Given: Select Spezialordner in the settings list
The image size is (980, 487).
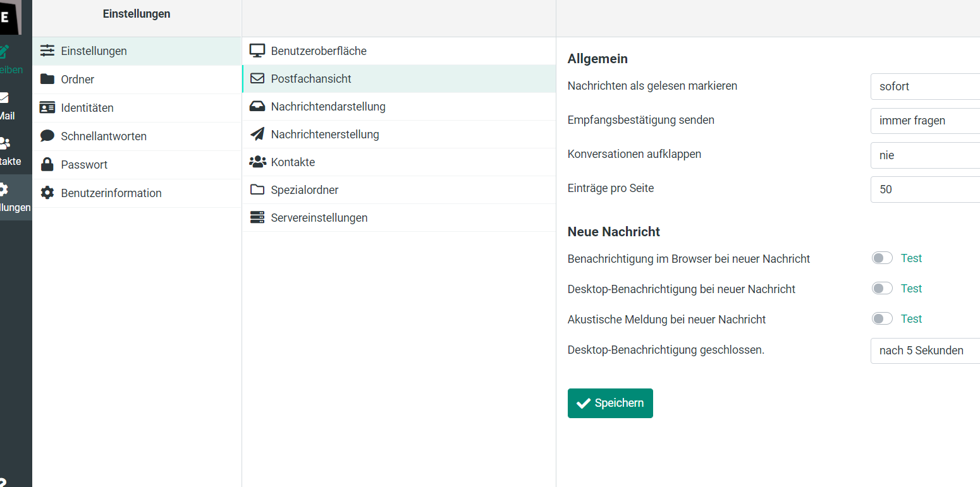Looking at the screenshot, I should coord(304,190).
